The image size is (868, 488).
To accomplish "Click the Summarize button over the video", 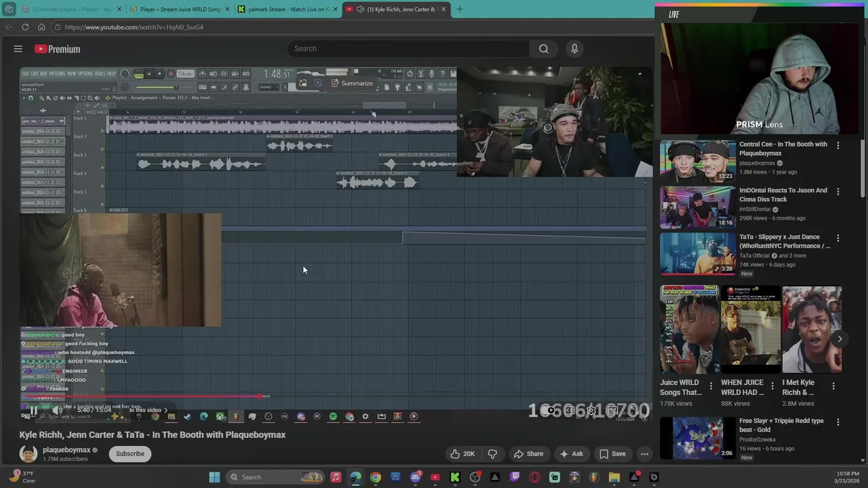I will pos(352,83).
